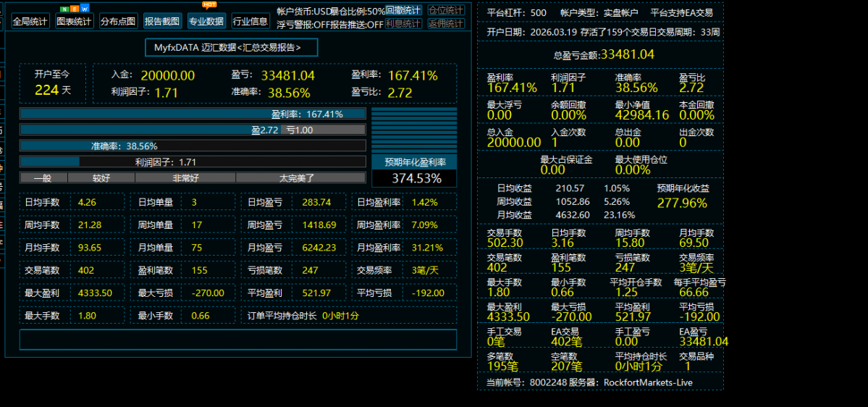Screen dimensions: 868x407
Task: Click the 返佣统计 button
Action: tap(446, 23)
